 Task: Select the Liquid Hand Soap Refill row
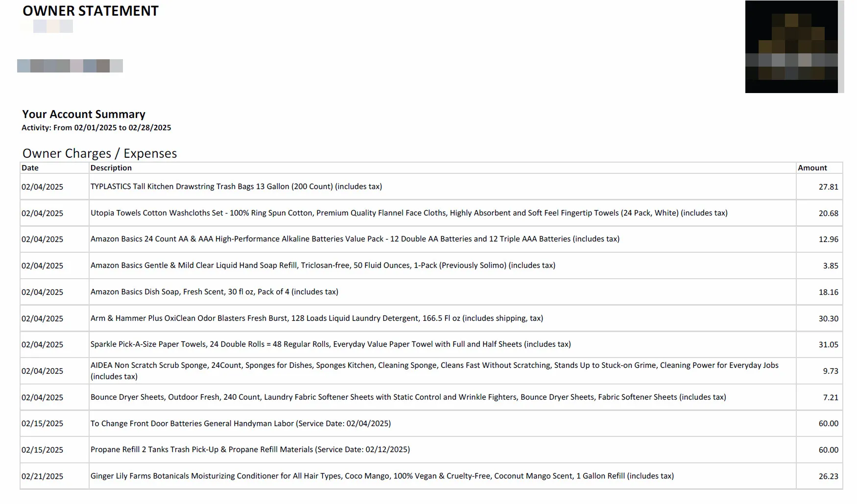(323, 265)
